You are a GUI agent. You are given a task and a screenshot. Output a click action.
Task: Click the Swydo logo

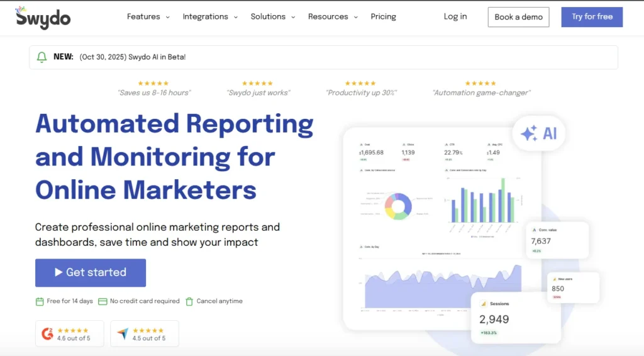coord(43,18)
